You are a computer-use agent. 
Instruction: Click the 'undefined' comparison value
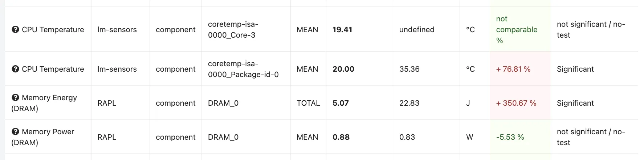click(417, 30)
